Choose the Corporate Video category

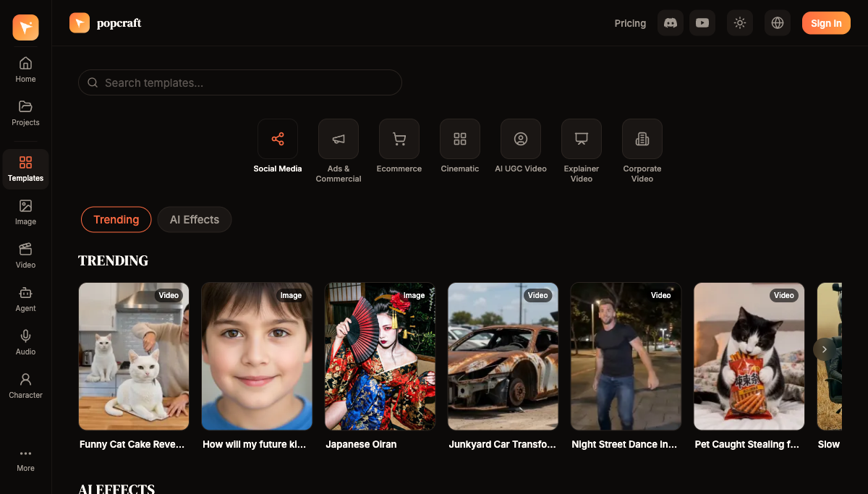[x=642, y=139]
